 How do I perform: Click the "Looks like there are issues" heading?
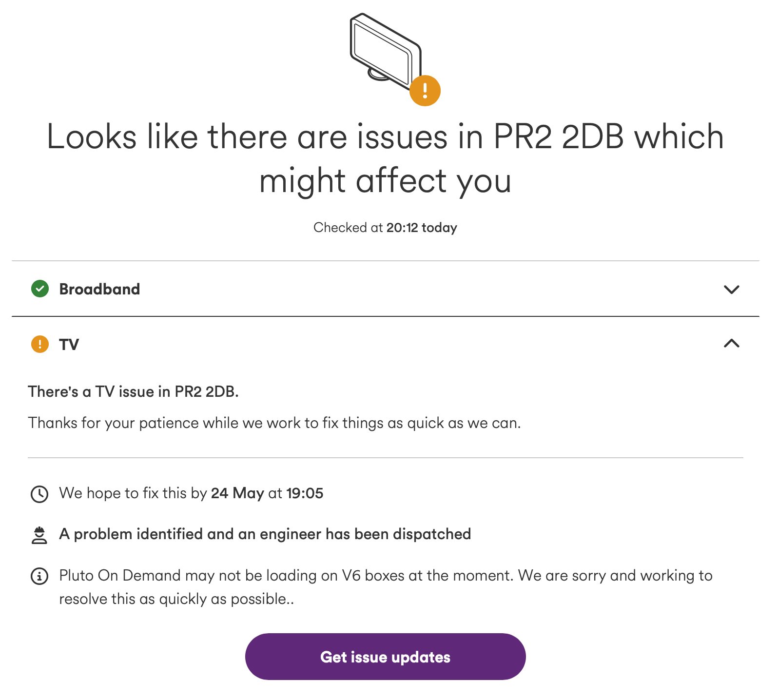pos(385,158)
